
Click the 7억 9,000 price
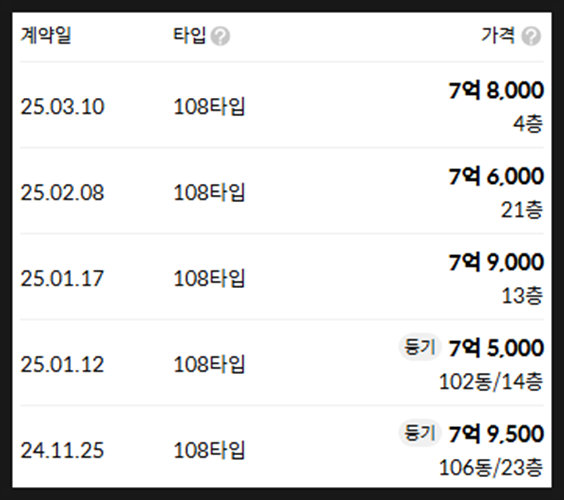coord(496,262)
